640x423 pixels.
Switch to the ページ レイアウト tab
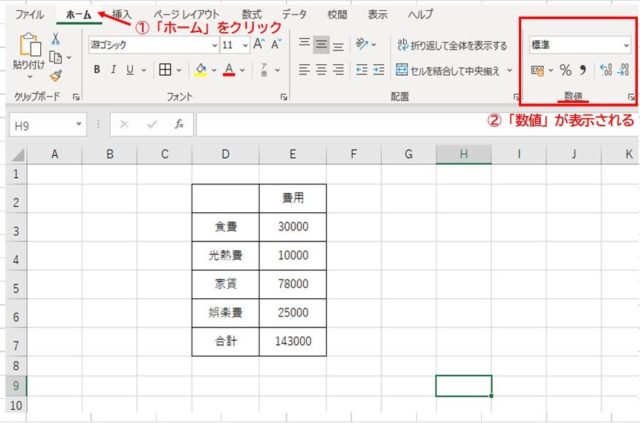point(187,14)
